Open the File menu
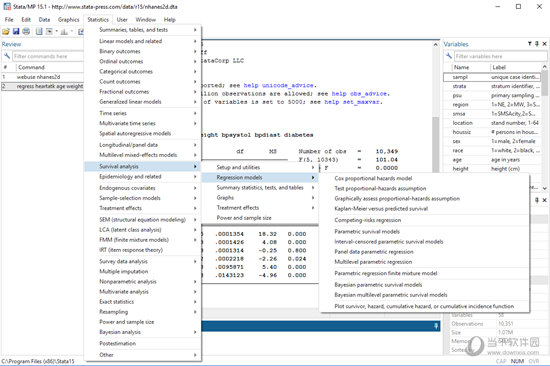Viewport: 550px width, 366px height. click(x=9, y=20)
